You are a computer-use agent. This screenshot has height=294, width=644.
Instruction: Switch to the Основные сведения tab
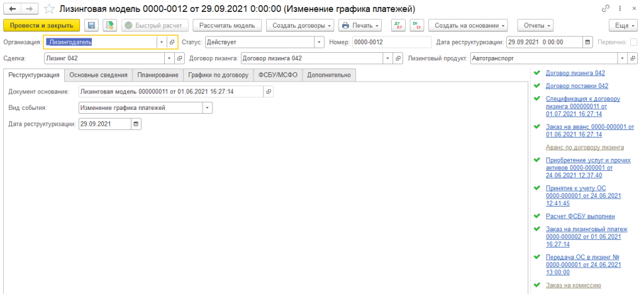pyautogui.click(x=98, y=75)
